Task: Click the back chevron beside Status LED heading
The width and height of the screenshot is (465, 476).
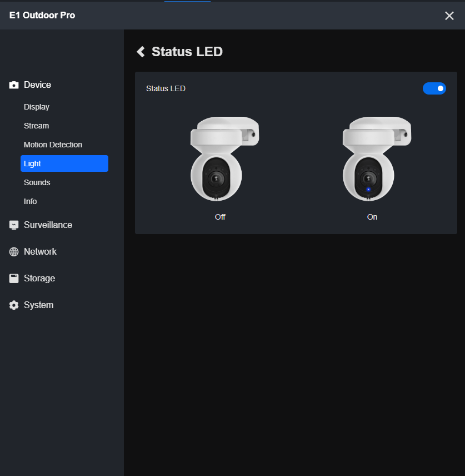Action: (x=141, y=51)
